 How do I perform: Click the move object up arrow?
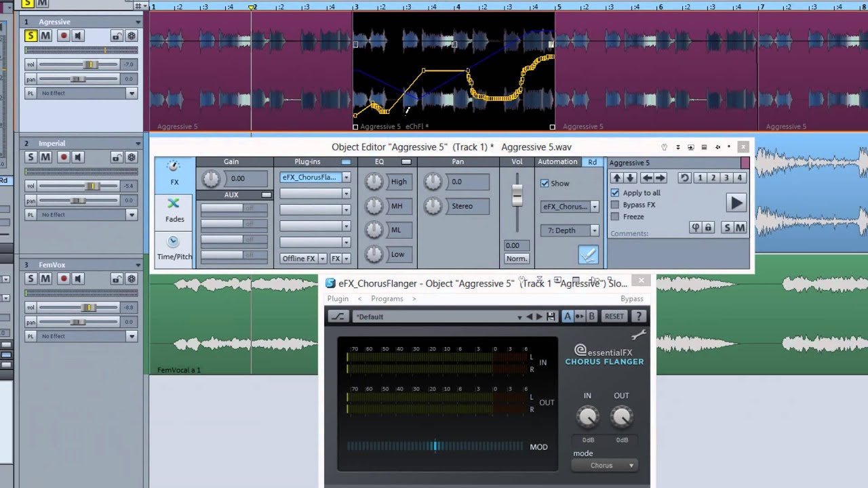point(616,178)
